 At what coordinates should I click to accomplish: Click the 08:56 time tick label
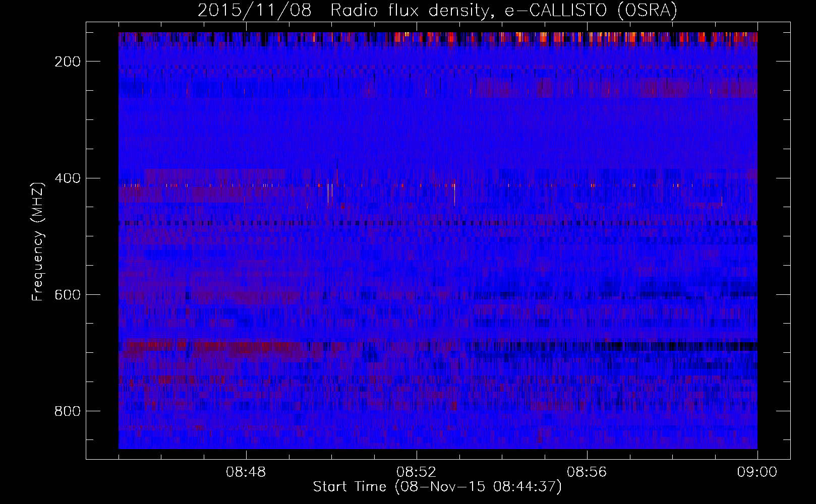(587, 472)
